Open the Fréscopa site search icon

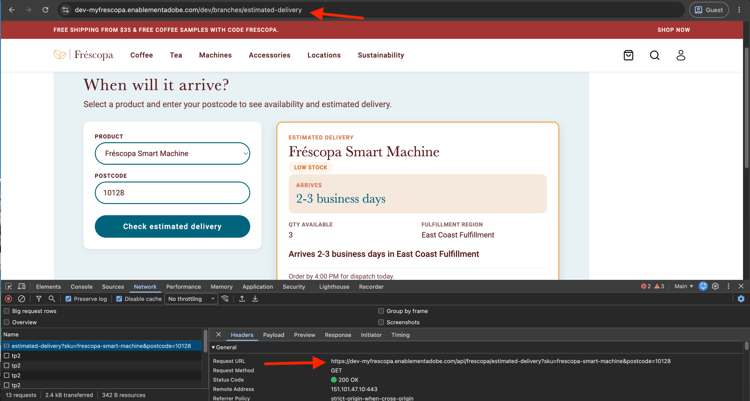point(654,55)
